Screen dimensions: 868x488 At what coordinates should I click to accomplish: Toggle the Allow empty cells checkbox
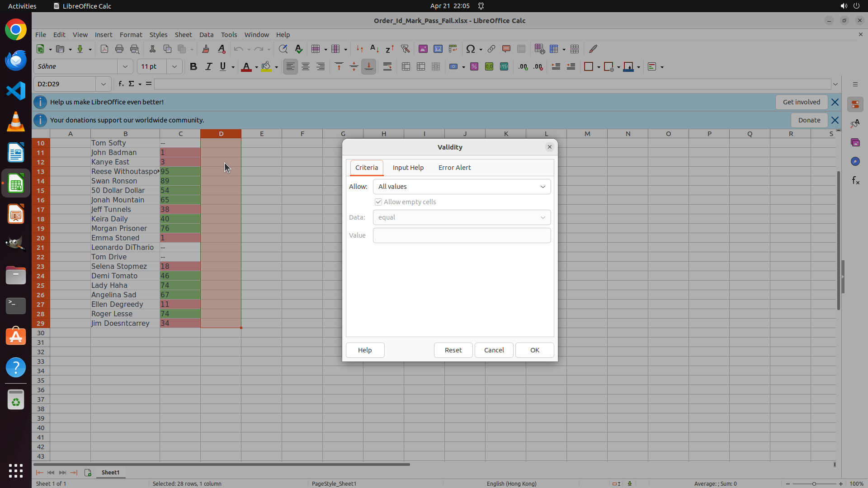(378, 202)
